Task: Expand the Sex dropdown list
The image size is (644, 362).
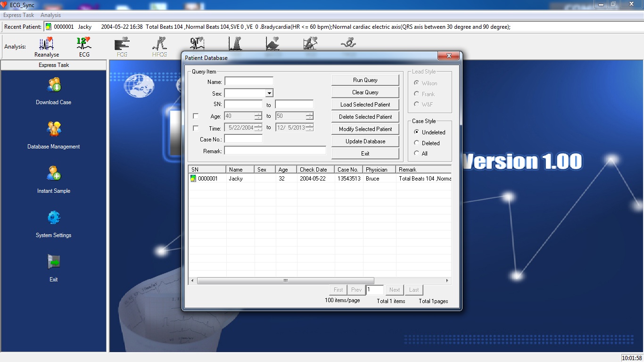Action: (269, 93)
